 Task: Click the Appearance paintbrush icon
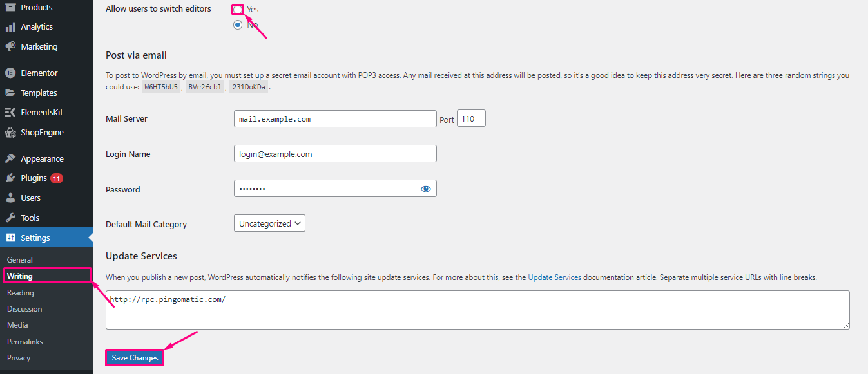coord(10,158)
